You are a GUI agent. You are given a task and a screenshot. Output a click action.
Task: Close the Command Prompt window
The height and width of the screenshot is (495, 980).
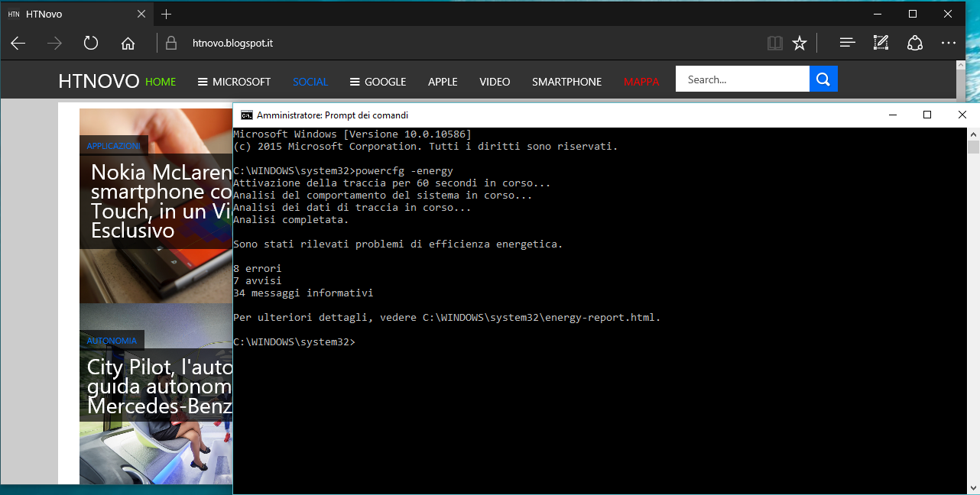(962, 115)
